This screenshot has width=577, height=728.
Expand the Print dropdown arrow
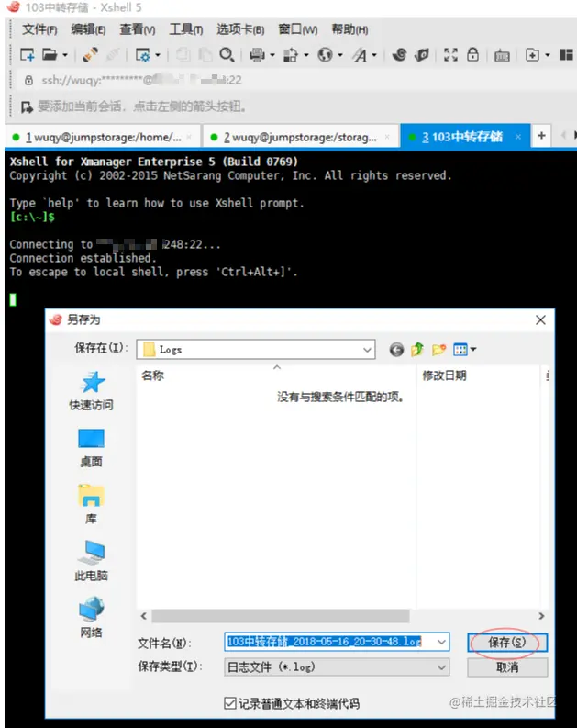pos(272,55)
